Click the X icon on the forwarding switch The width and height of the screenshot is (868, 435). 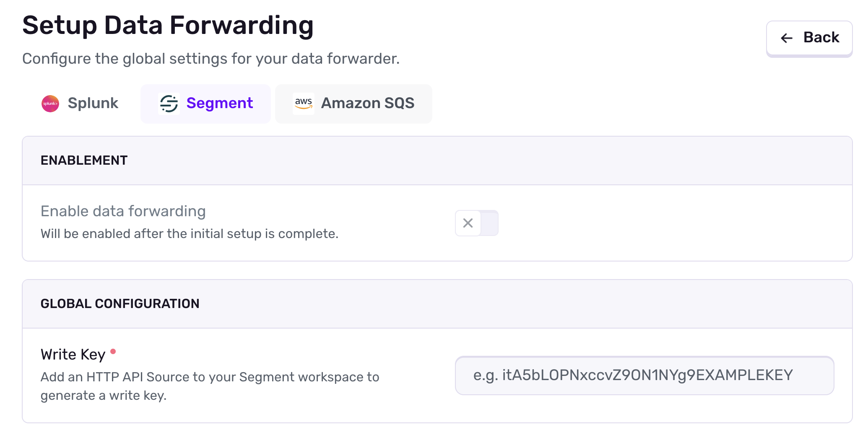468,223
